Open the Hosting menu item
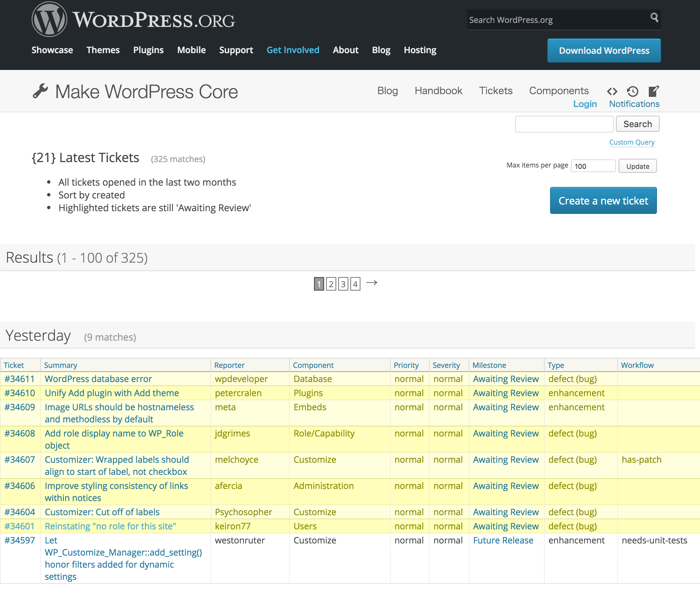This screenshot has width=700, height=606. [x=420, y=50]
